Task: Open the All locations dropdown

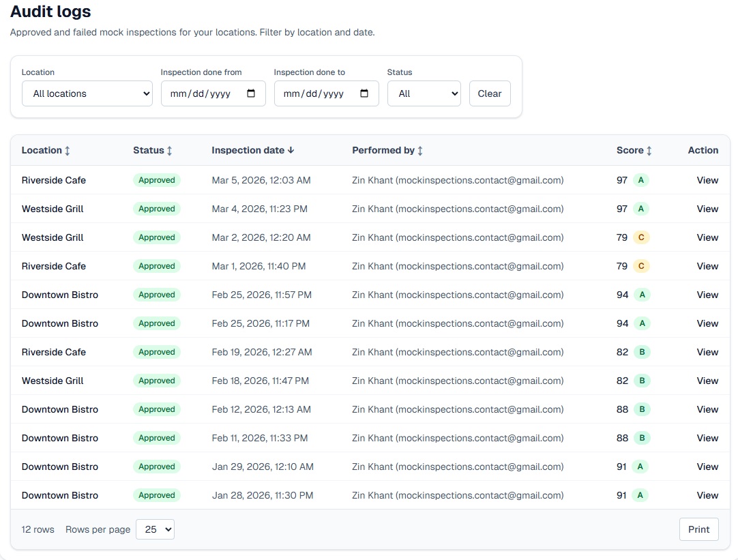Action: click(x=87, y=93)
